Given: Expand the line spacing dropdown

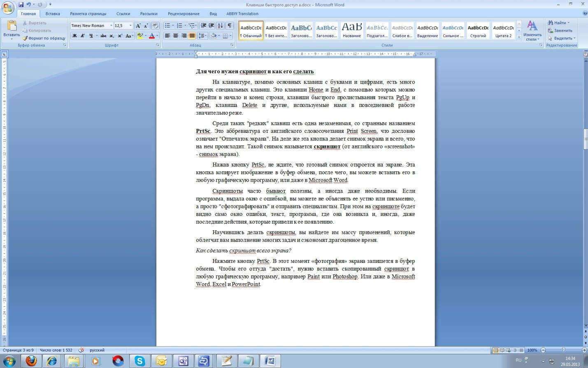Looking at the screenshot, I should coord(205,36).
